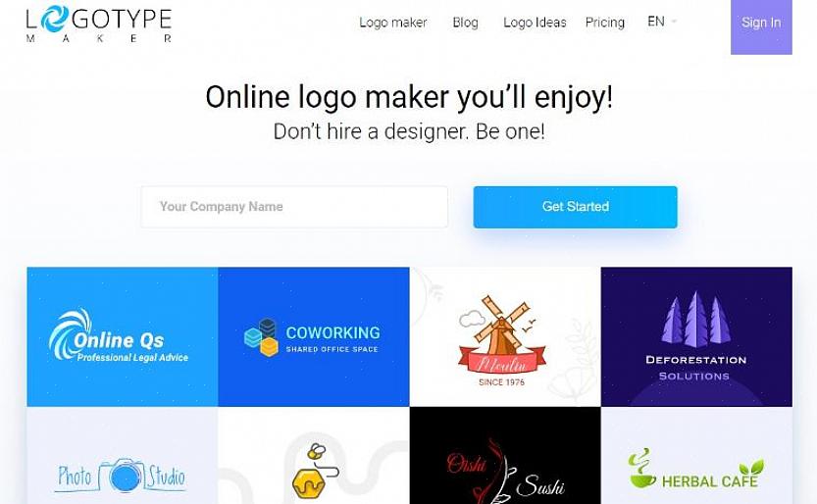Click the Coworking hexagon cubes icon
Screen dimensions: 817x504
pos(261,337)
